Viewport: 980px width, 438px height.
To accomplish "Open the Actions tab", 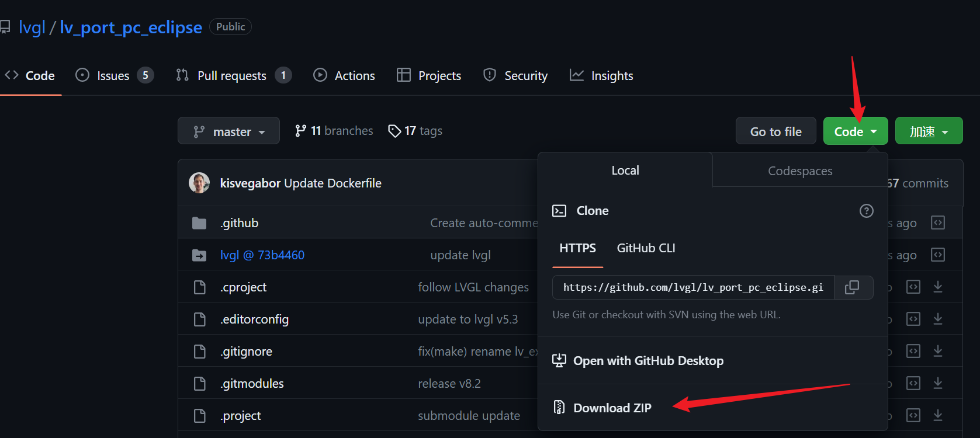I will point(344,75).
